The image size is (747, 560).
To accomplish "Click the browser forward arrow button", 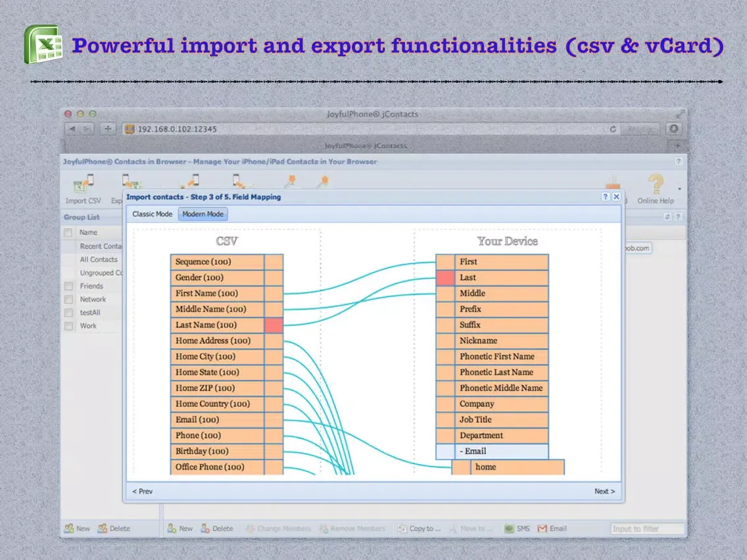I will pos(87,129).
